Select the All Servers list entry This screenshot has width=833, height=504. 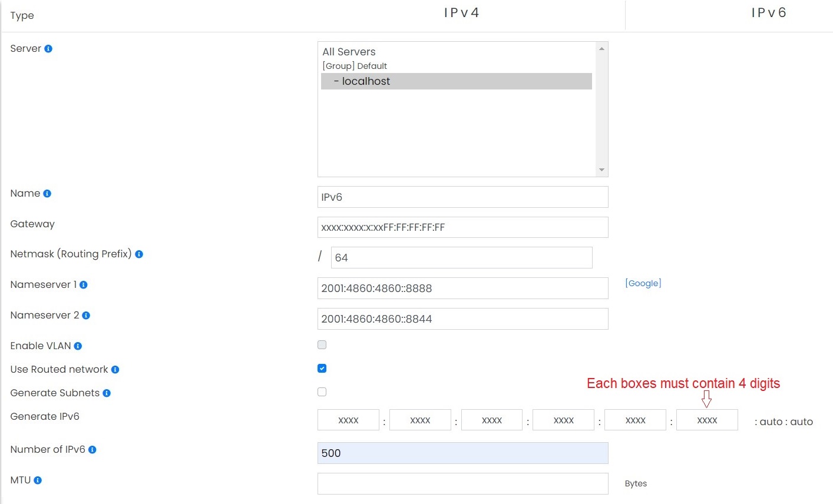click(x=349, y=52)
